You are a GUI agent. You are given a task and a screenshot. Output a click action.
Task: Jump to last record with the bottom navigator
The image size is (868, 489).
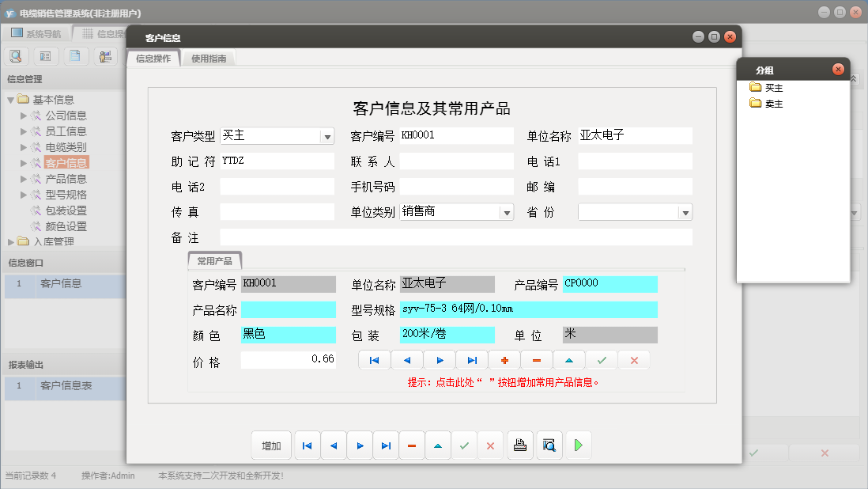pos(386,445)
